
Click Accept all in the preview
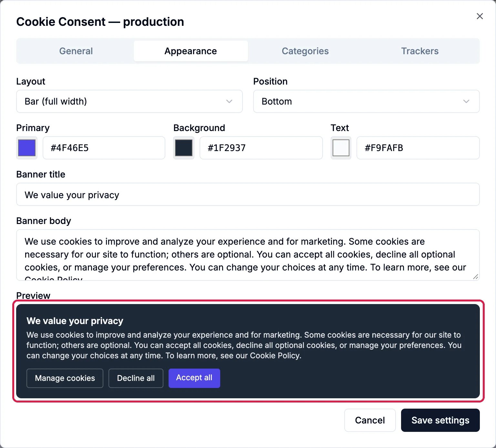coord(194,378)
